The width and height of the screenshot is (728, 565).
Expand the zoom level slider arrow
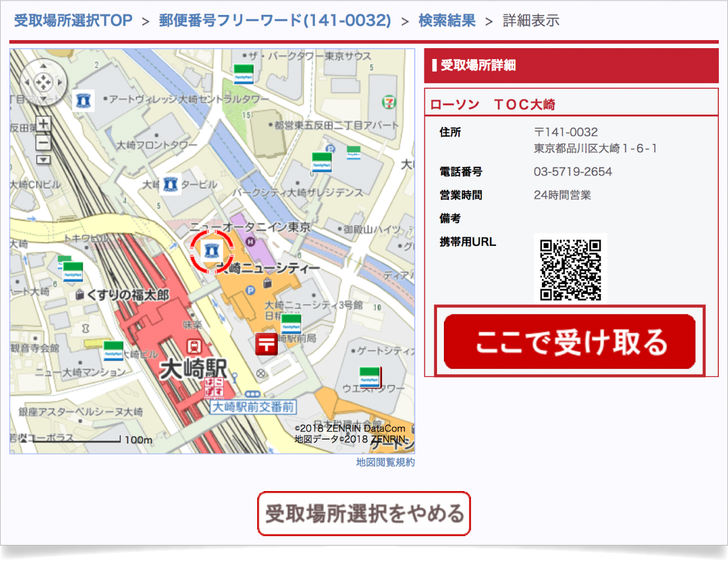point(44,159)
